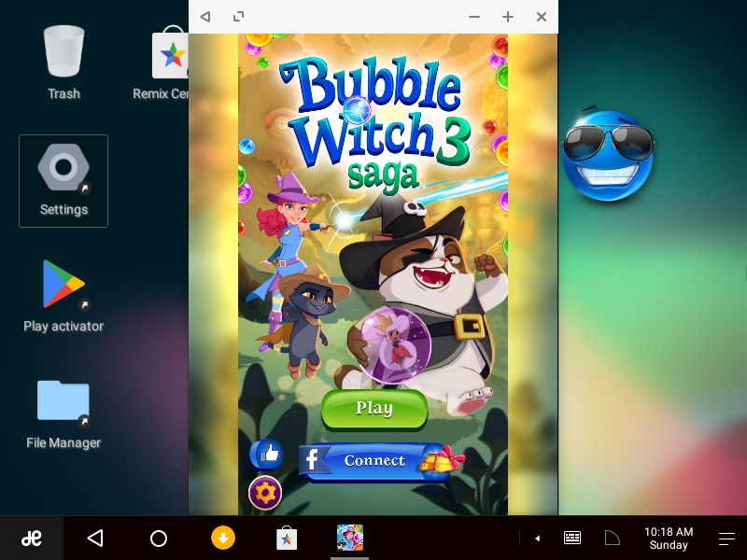Click the 10:18 AM Sunday clock
747x560 pixels.
click(x=669, y=539)
